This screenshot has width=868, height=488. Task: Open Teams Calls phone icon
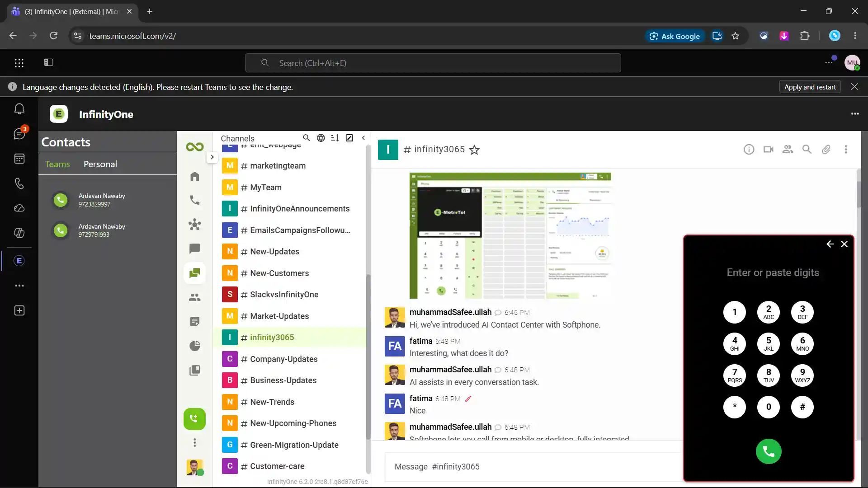point(19,183)
